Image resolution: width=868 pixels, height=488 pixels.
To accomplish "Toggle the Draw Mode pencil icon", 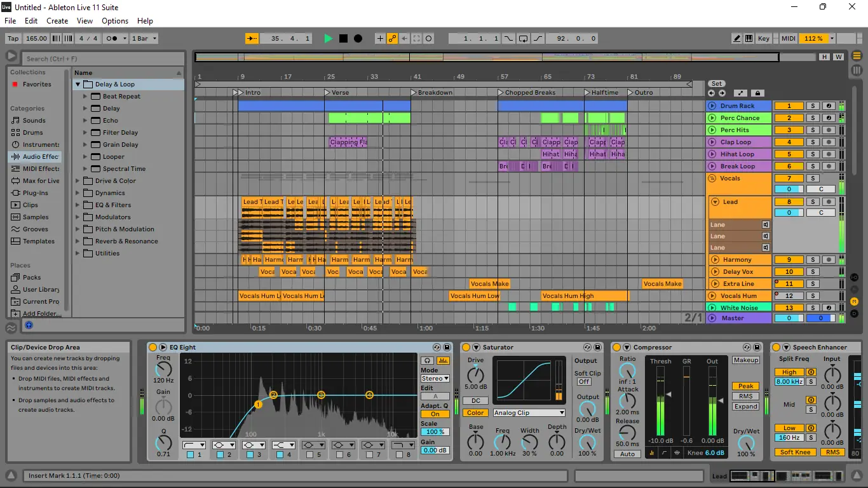I will [x=737, y=39].
